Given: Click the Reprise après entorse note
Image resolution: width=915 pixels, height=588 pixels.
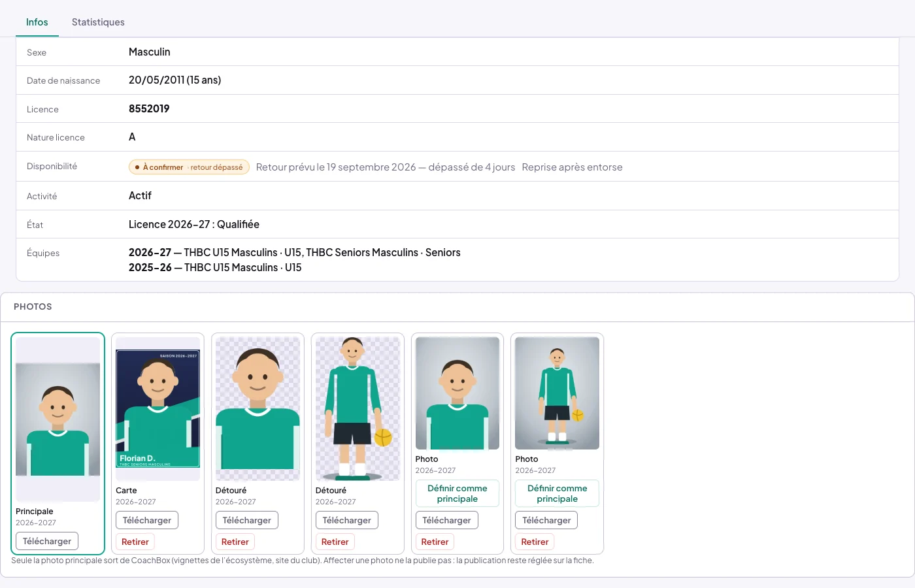Looking at the screenshot, I should 572,167.
